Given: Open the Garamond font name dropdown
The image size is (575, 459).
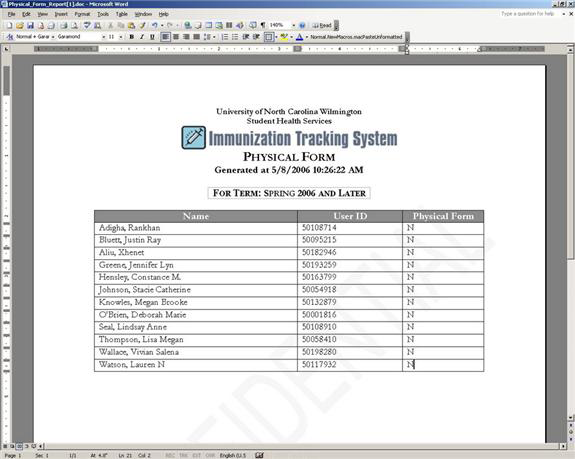Looking at the screenshot, I should 104,37.
